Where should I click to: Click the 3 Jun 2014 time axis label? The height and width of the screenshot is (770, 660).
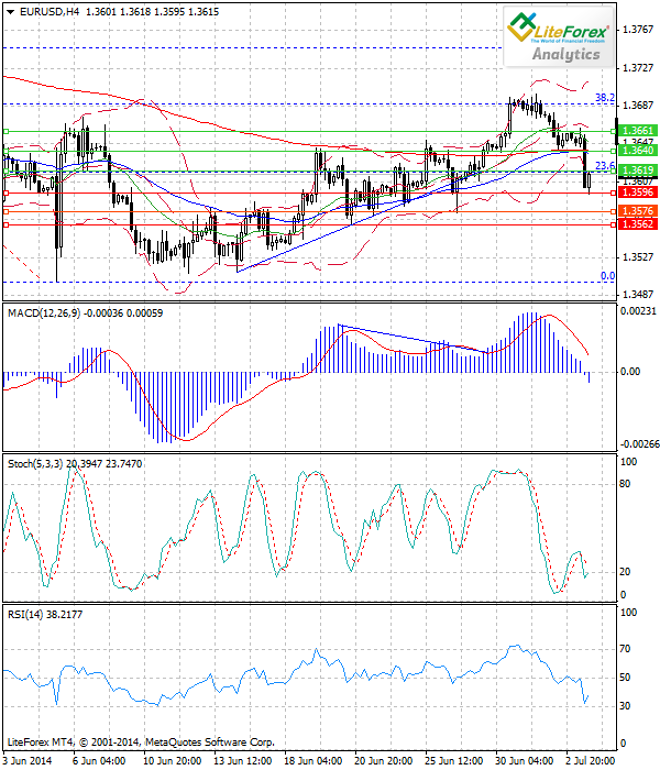pyautogui.click(x=28, y=761)
